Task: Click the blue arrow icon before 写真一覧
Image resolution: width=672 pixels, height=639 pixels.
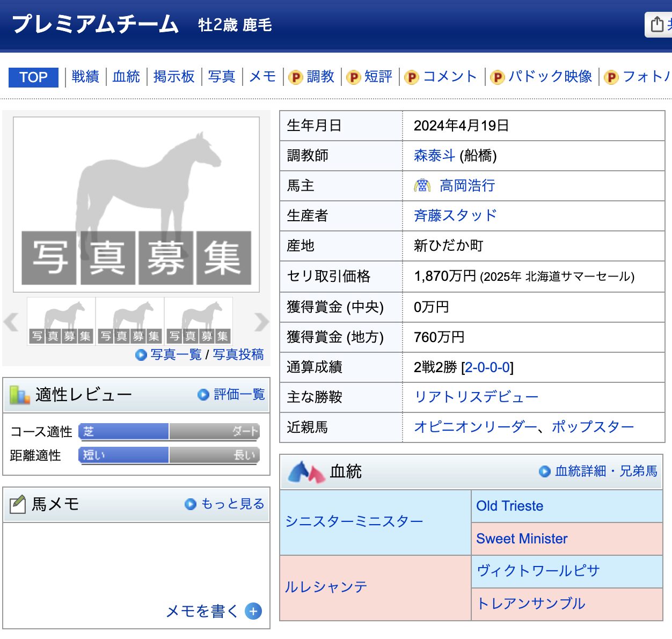Action: coord(141,355)
